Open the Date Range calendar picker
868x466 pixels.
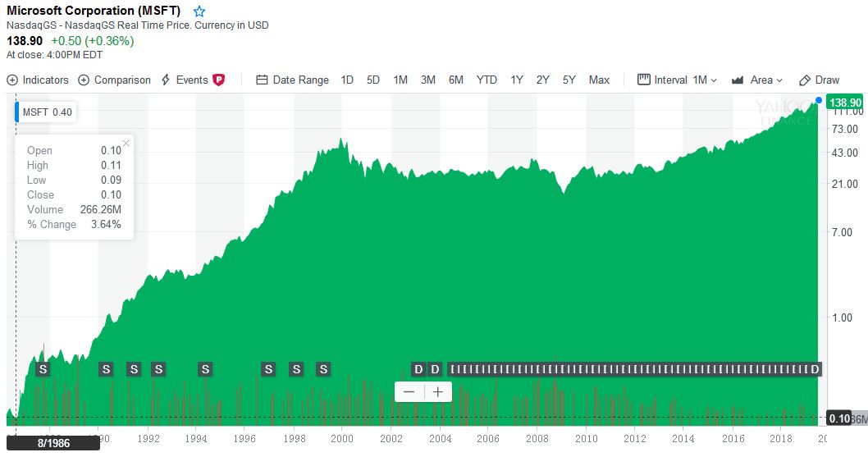(x=263, y=80)
